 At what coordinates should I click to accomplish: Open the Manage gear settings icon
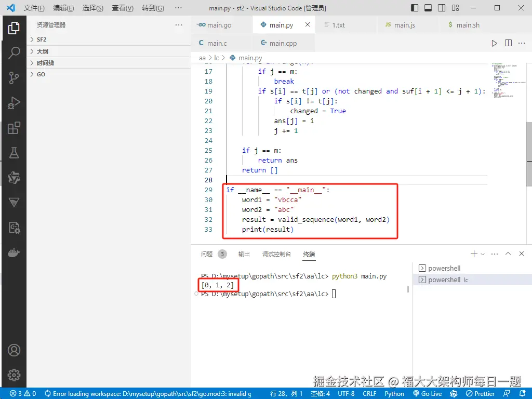[14, 375]
